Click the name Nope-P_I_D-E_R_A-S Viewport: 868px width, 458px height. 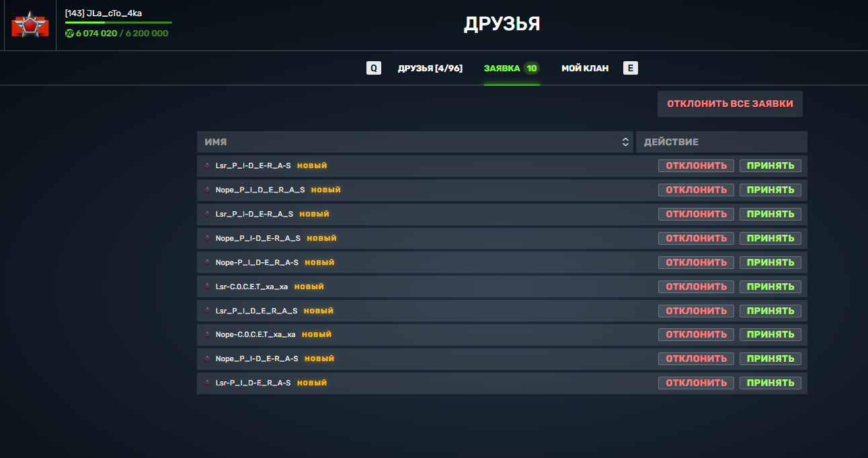click(x=257, y=262)
